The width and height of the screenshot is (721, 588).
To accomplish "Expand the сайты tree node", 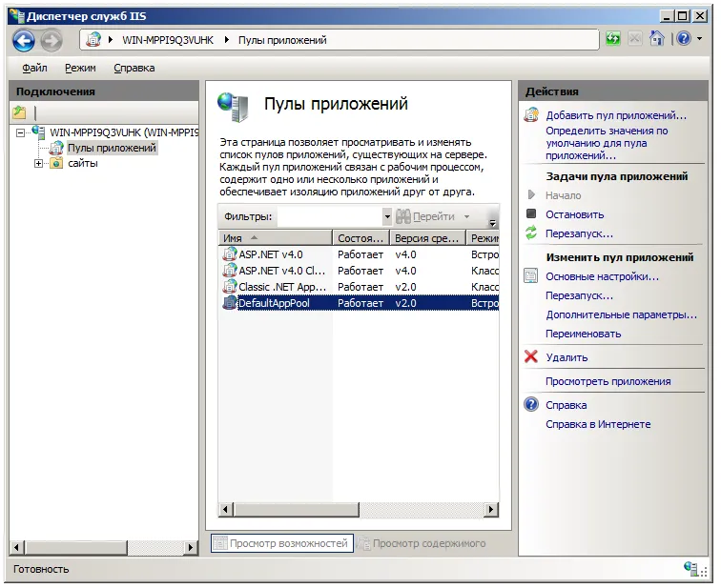I will pos(38,164).
